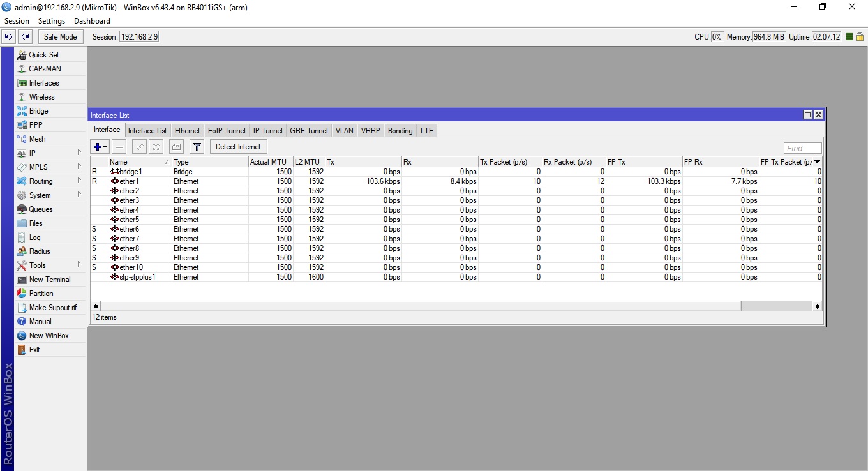Click the horizontal scrollbar right arrow
Screen dimensions: 868x471
[x=817, y=306]
